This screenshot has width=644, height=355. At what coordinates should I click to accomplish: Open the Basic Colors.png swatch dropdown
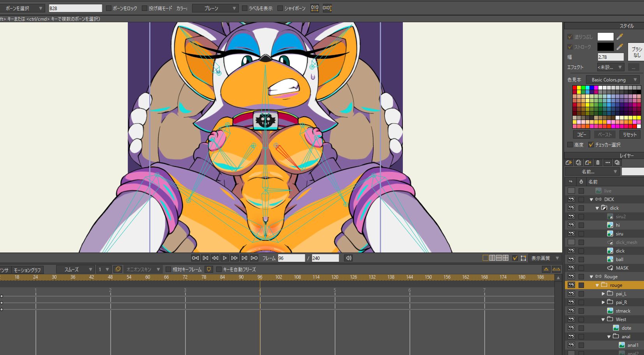click(x=613, y=79)
